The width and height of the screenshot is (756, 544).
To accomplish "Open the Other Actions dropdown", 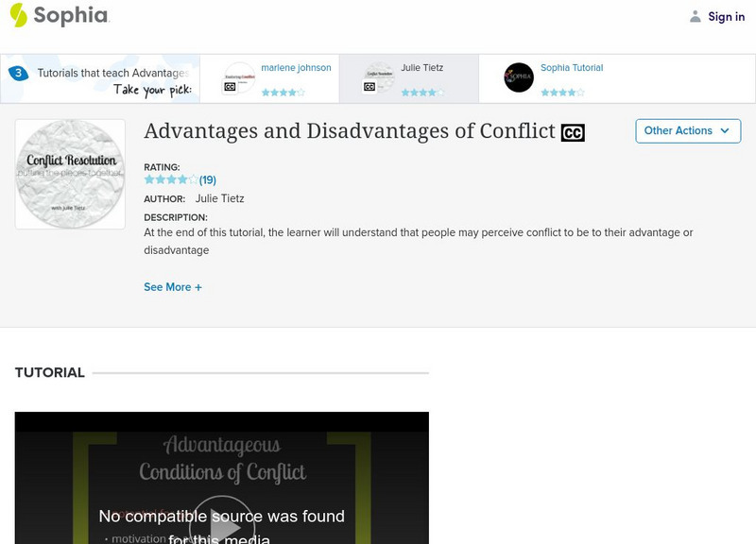I will (x=688, y=131).
